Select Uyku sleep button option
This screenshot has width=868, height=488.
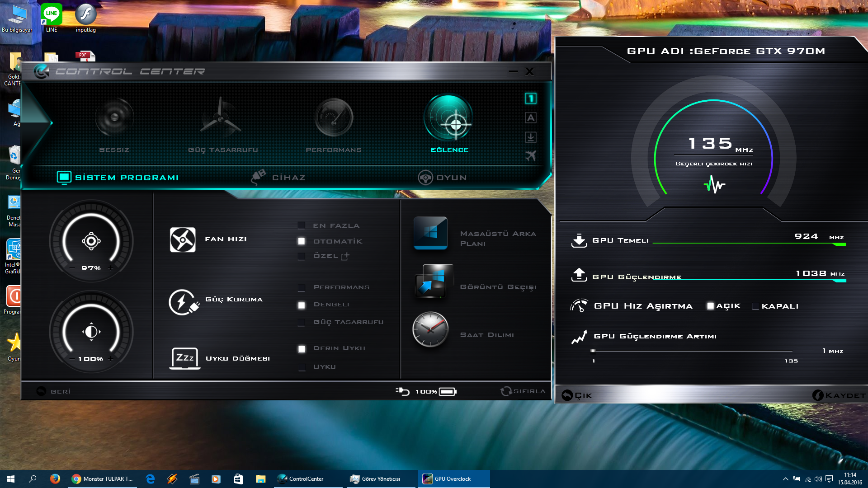(302, 367)
